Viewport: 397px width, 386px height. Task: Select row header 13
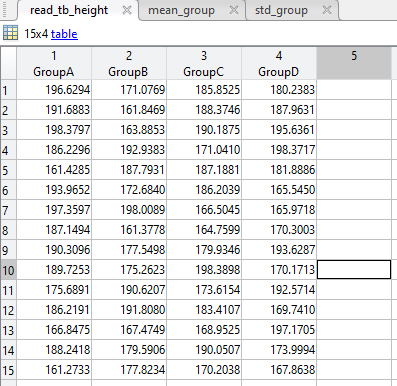tap(8, 330)
